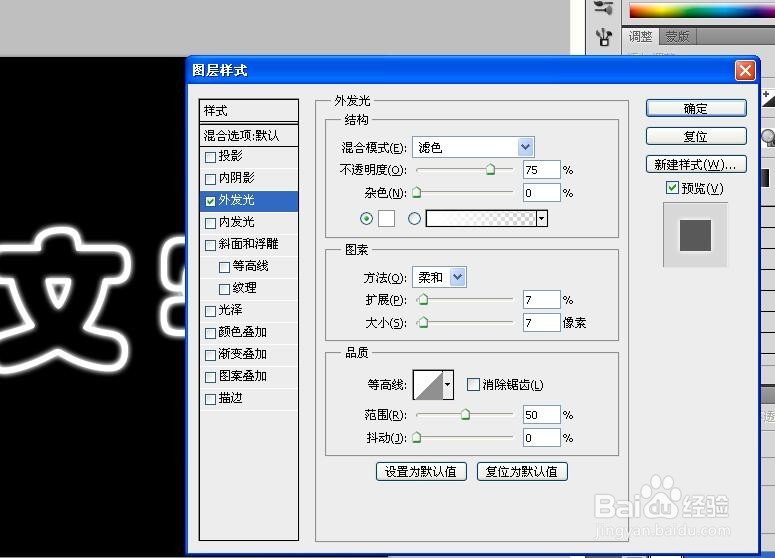Click the 复位 reset button
The height and width of the screenshot is (558, 775).
(696, 136)
